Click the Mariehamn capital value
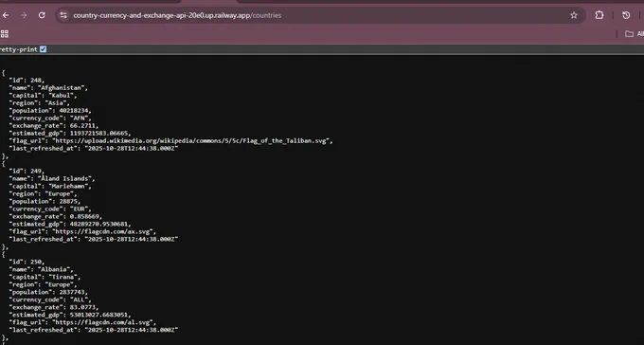The image size is (644, 345). click(68, 187)
